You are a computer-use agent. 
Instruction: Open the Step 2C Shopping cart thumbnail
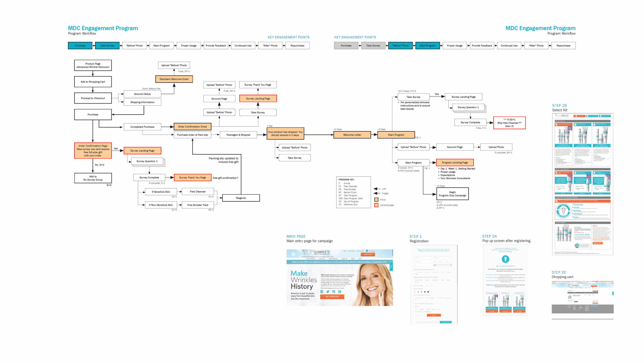[582, 297]
